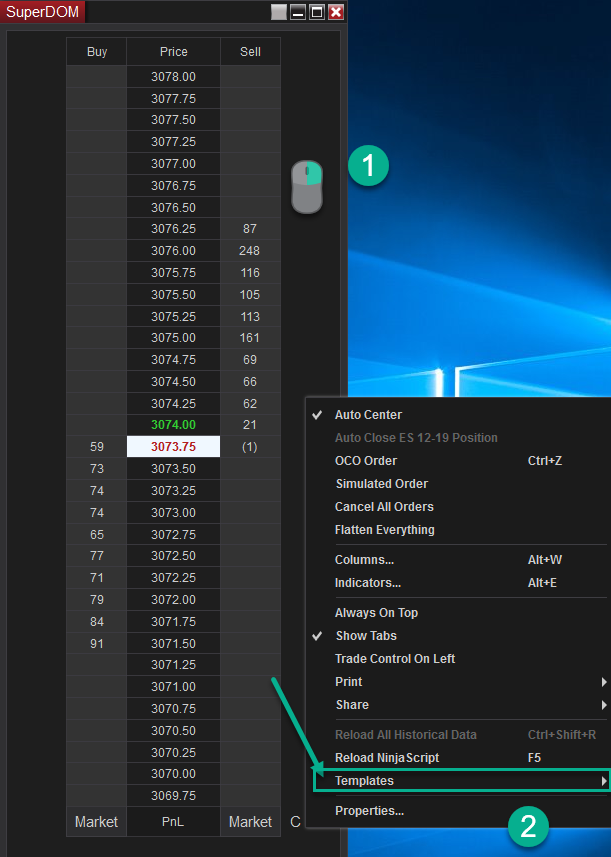This screenshot has width=611, height=857.
Task: Click the Buy column Market button
Action: coord(96,821)
